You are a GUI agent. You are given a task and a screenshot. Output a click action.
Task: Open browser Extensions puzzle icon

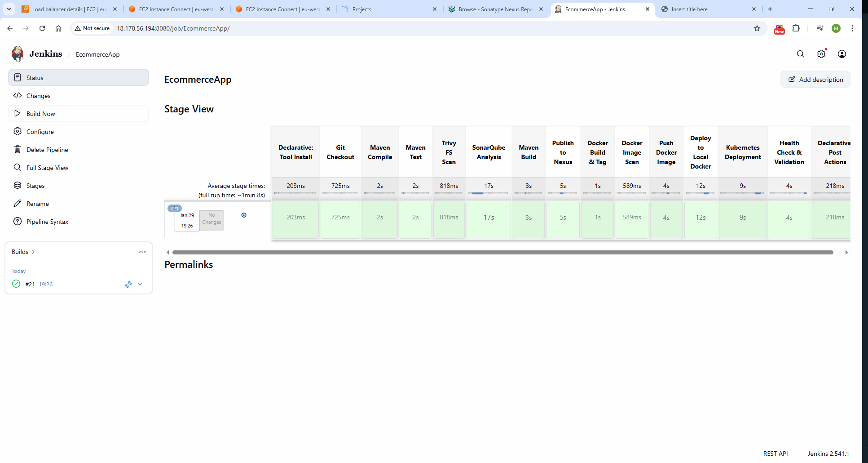click(x=796, y=28)
